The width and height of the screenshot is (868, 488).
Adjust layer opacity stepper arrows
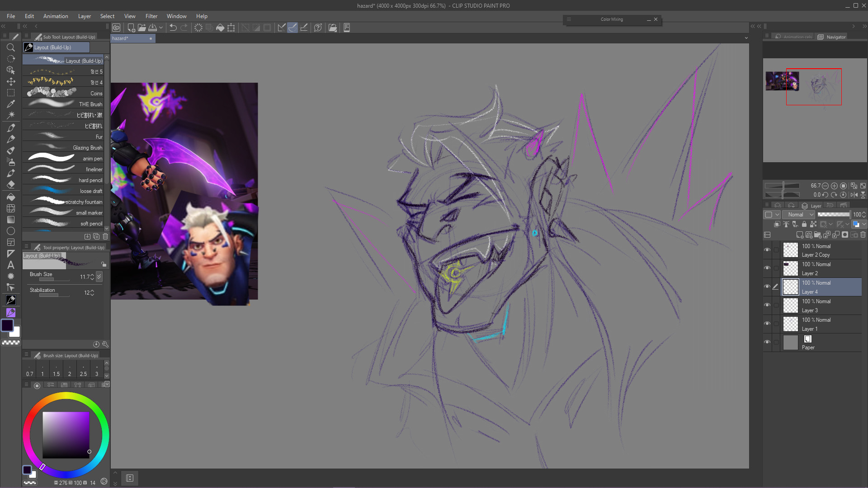864,215
